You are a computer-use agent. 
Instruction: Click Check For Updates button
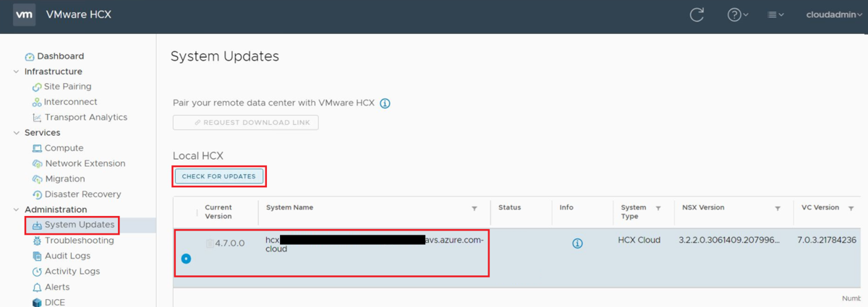(x=218, y=176)
